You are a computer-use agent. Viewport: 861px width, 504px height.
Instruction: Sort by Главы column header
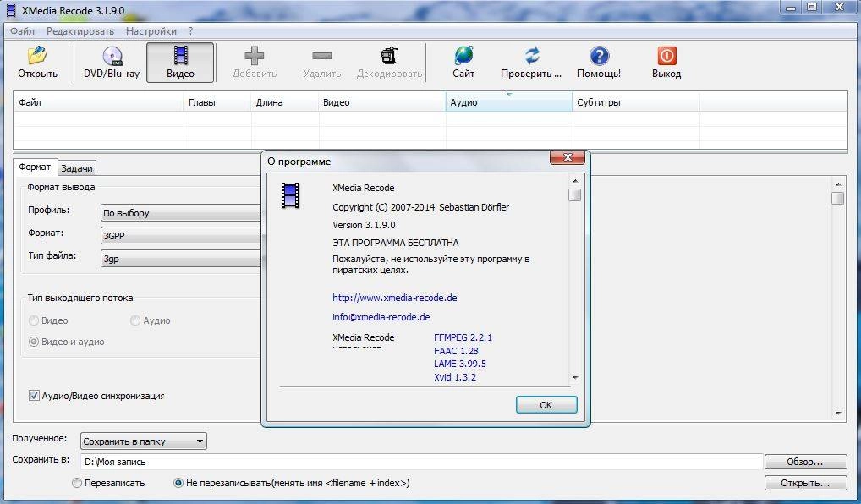tap(217, 102)
